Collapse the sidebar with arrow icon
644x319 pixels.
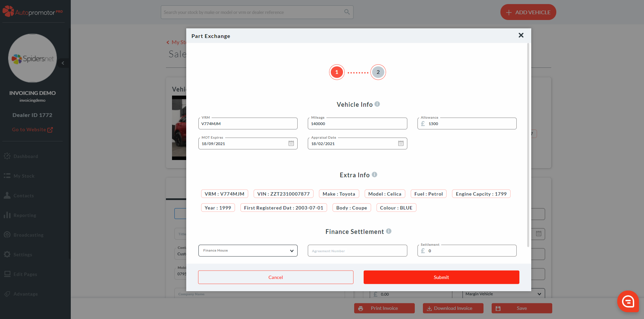[63, 63]
